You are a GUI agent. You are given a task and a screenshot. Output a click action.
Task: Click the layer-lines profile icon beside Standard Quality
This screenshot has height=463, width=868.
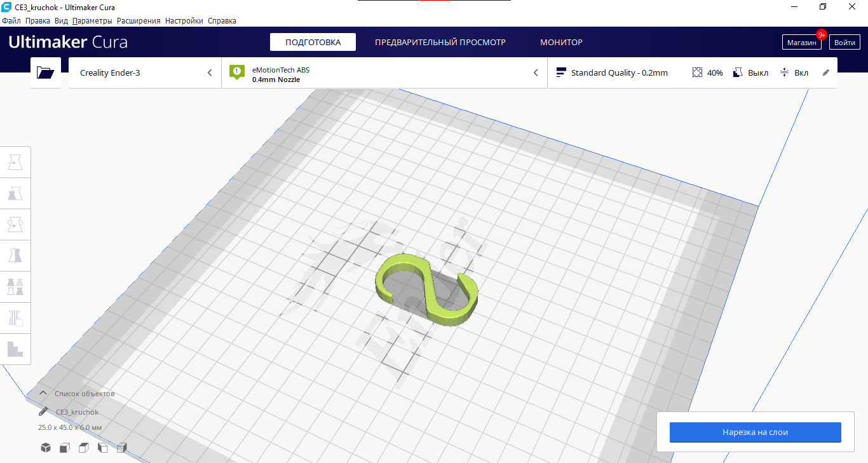coord(561,73)
